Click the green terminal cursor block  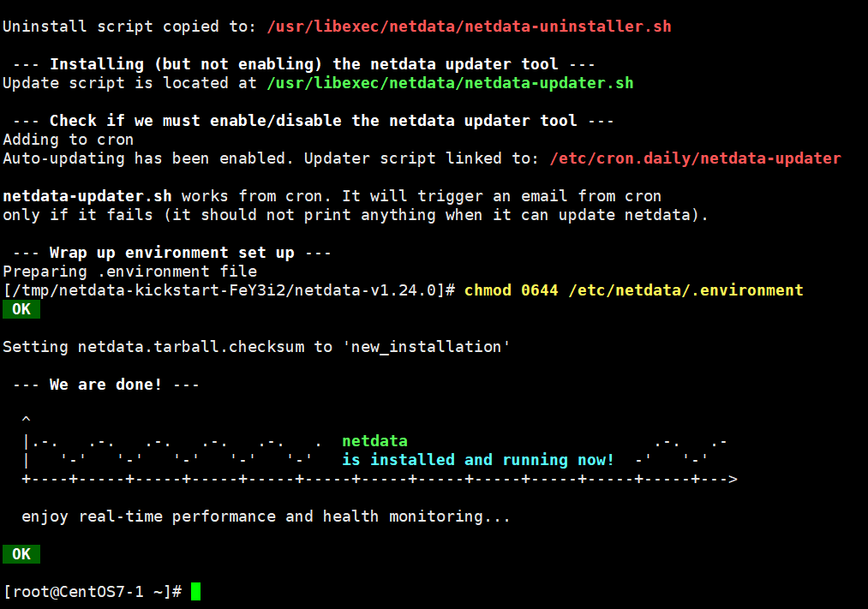click(195, 591)
